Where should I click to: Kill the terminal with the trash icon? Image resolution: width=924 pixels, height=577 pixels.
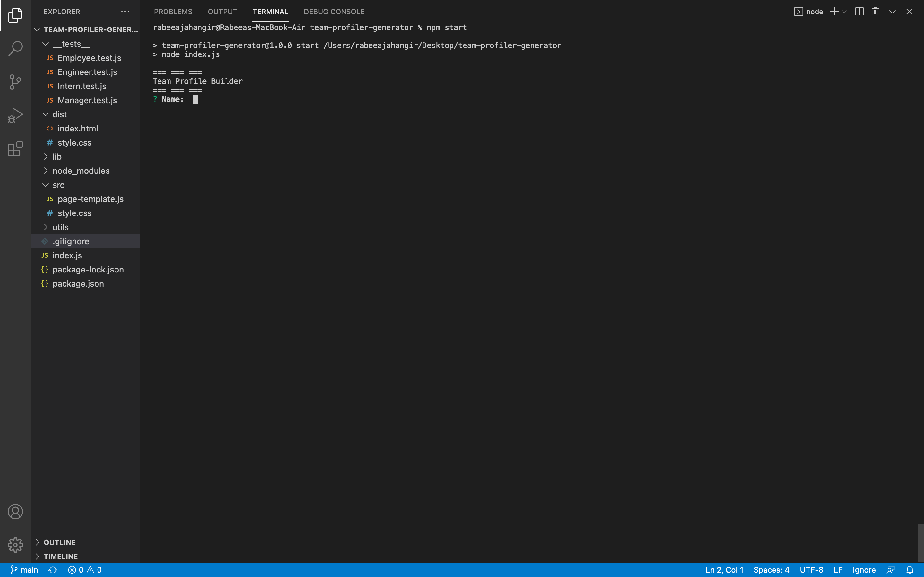pyautogui.click(x=875, y=12)
